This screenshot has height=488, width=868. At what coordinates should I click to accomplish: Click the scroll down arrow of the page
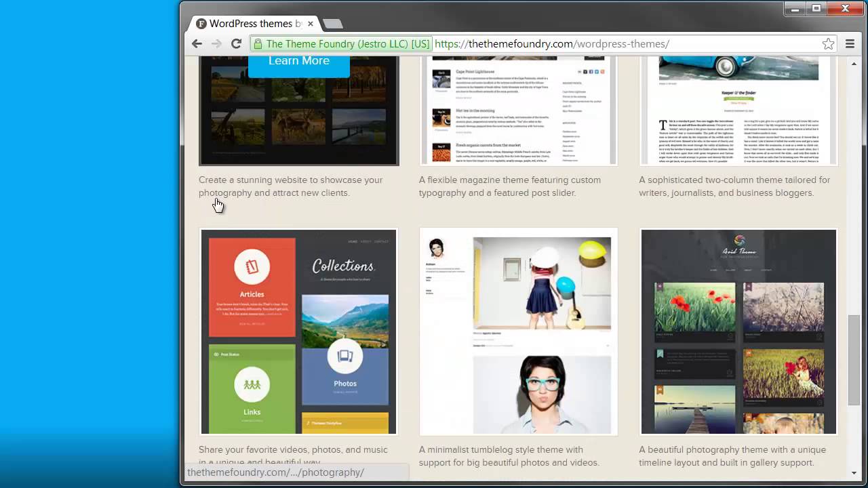click(854, 472)
